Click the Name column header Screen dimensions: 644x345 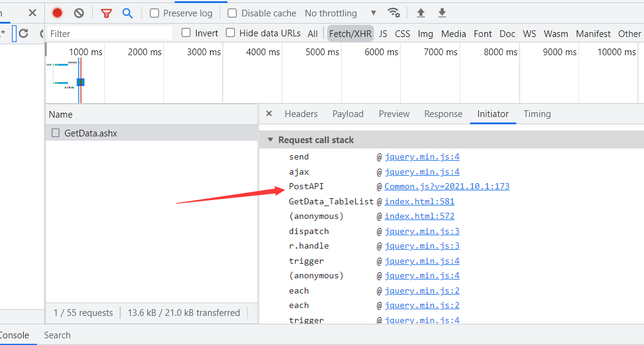click(x=151, y=115)
